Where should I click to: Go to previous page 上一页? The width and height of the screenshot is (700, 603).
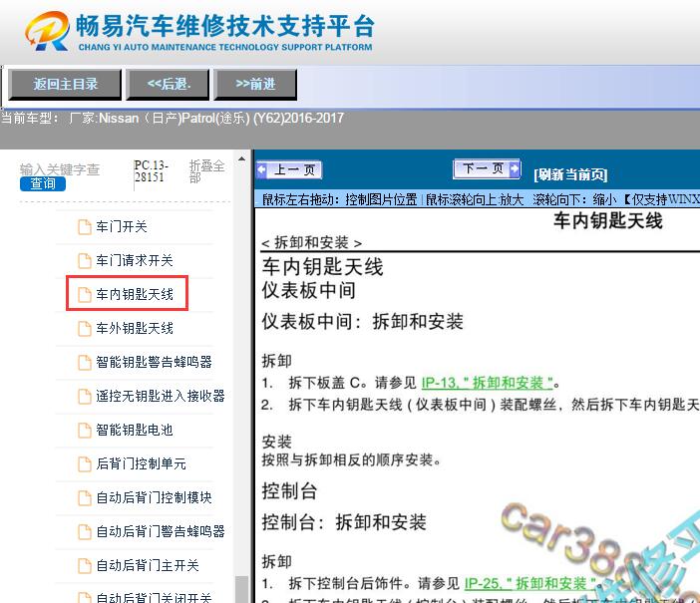pos(289,169)
